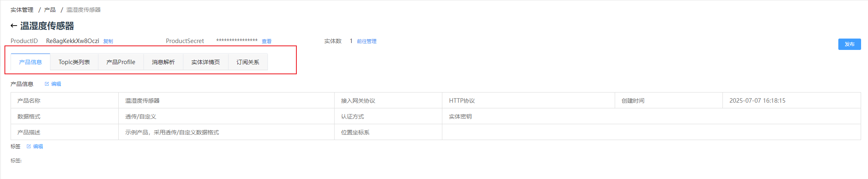Click the masked ProductSecret asterisks
The image size is (868, 179).
[x=237, y=41]
